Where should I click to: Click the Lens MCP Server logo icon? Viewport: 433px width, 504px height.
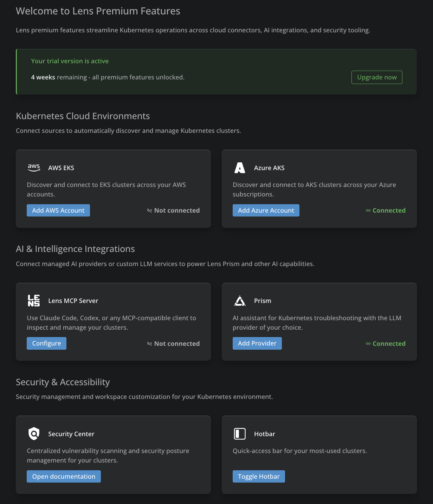tap(34, 301)
